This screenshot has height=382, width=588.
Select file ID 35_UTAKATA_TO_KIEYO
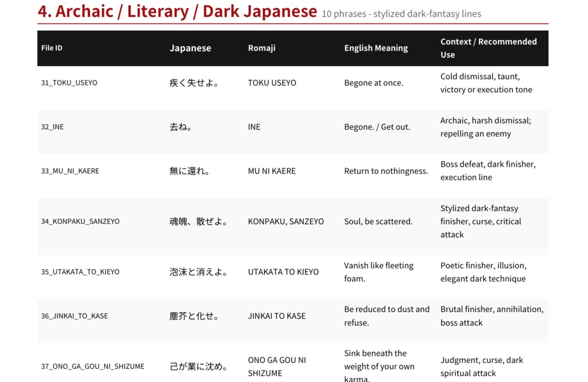tap(80, 272)
